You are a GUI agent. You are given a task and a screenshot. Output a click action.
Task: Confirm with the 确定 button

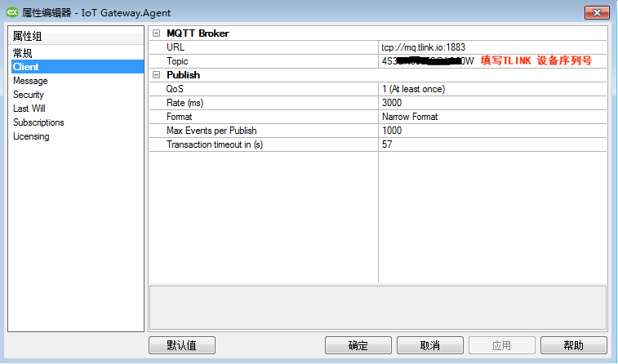(x=358, y=345)
